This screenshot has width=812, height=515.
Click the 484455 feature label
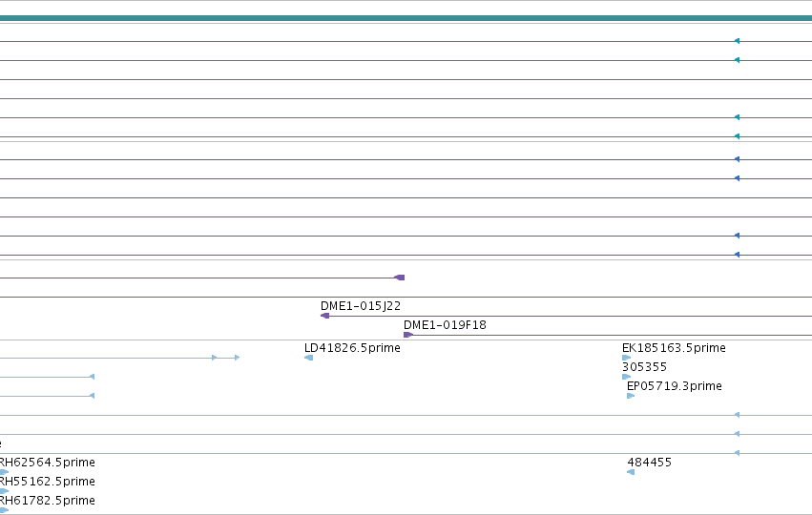(x=650, y=463)
